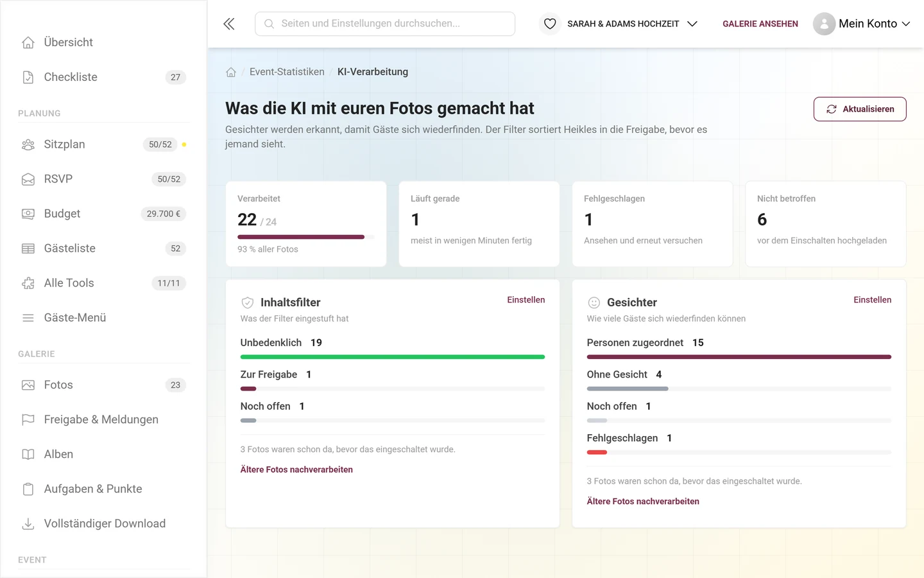The height and width of the screenshot is (578, 924).
Task: Go to Vollständiger Download
Action: click(103, 524)
